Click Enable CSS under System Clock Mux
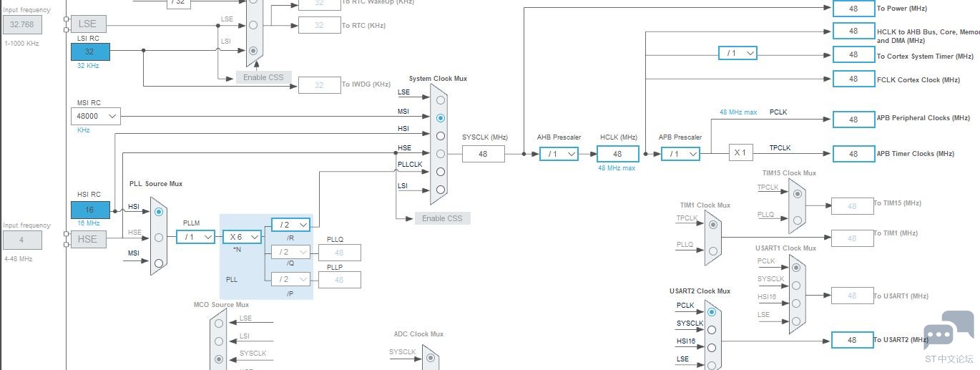 (443, 218)
